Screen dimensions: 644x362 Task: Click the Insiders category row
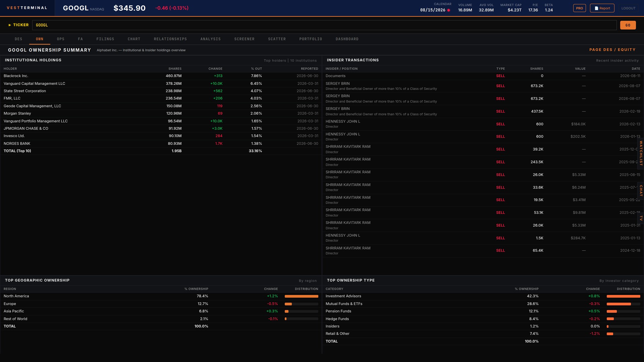click(x=483, y=326)
